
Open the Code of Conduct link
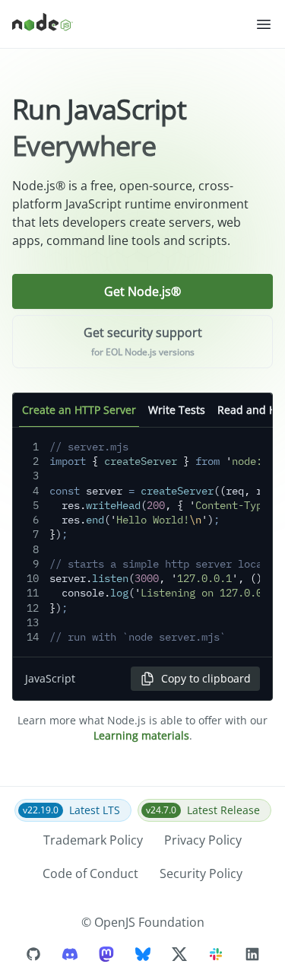tap(90, 873)
